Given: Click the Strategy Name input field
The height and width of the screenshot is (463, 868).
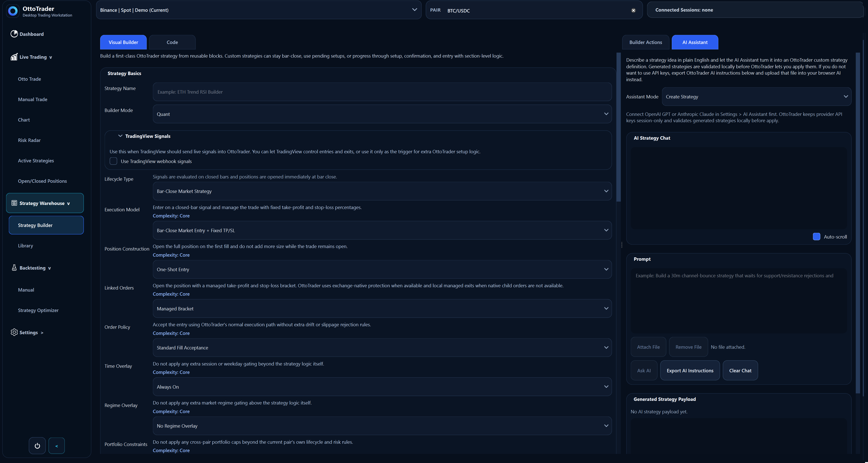Looking at the screenshot, I should pyautogui.click(x=382, y=92).
